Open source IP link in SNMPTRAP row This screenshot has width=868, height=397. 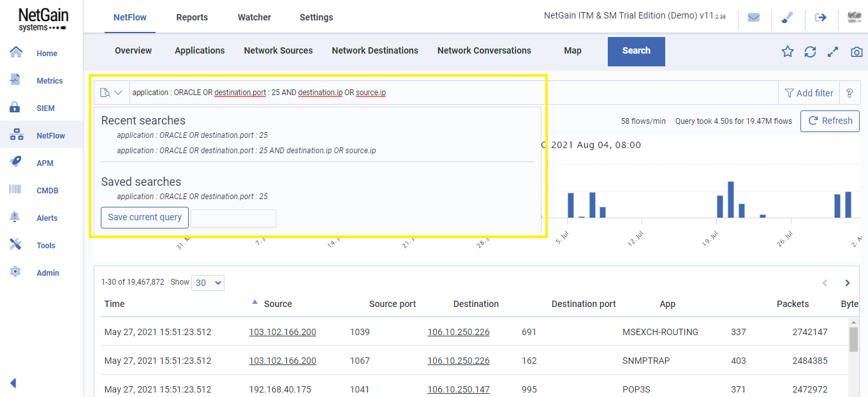283,361
